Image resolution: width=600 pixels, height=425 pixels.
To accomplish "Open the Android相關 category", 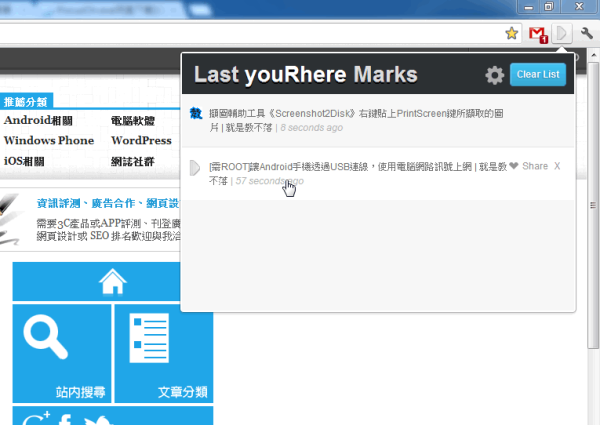I will click(38, 120).
